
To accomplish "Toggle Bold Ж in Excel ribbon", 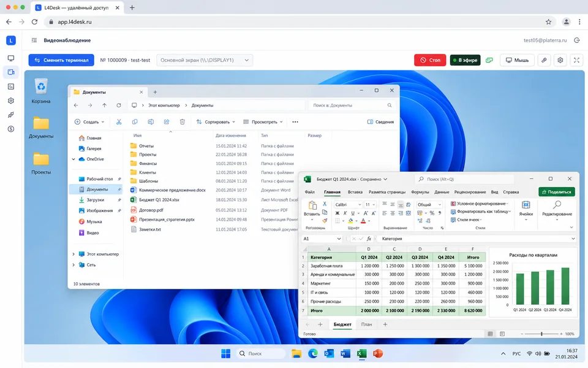I will pyautogui.click(x=337, y=213).
